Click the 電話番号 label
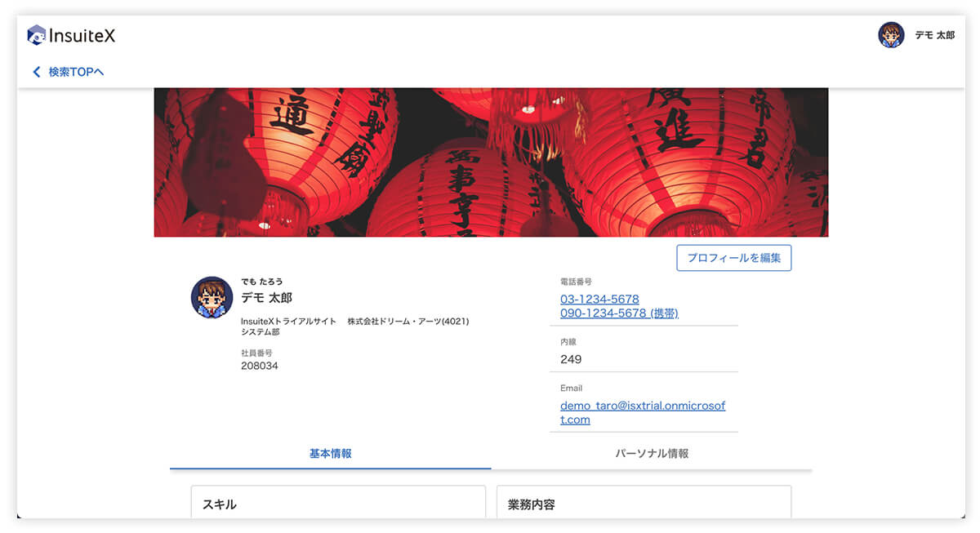The image size is (980, 533). (576, 282)
